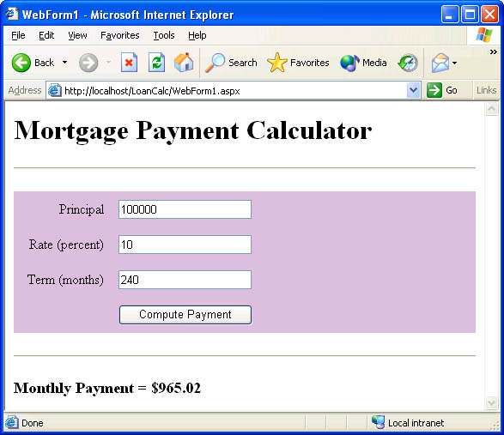This screenshot has width=504, height=435.
Task: Click the Mail envelope icon
Action: (x=440, y=63)
